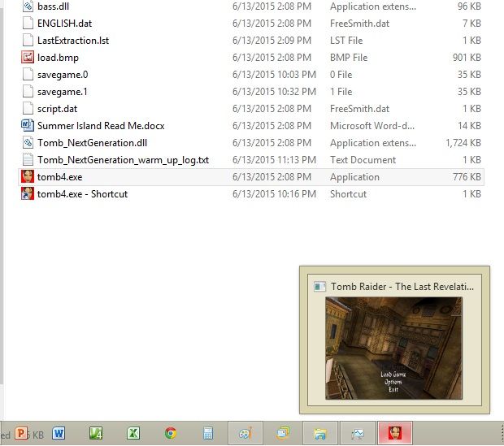This screenshot has height=446, width=504.
Task: Open Calculator from the taskbar
Action: click(x=208, y=434)
